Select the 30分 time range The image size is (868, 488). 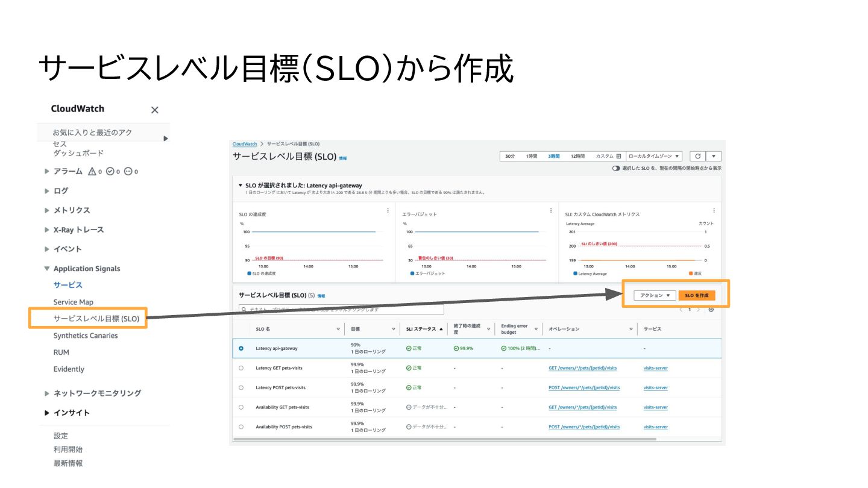tap(510, 156)
